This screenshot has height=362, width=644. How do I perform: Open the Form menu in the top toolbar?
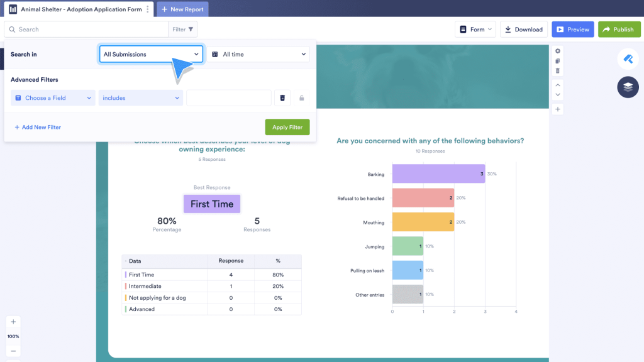475,29
